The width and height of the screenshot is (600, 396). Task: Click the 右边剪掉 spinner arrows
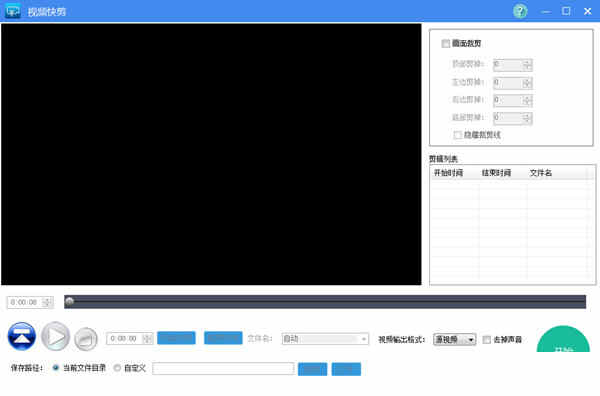click(528, 100)
